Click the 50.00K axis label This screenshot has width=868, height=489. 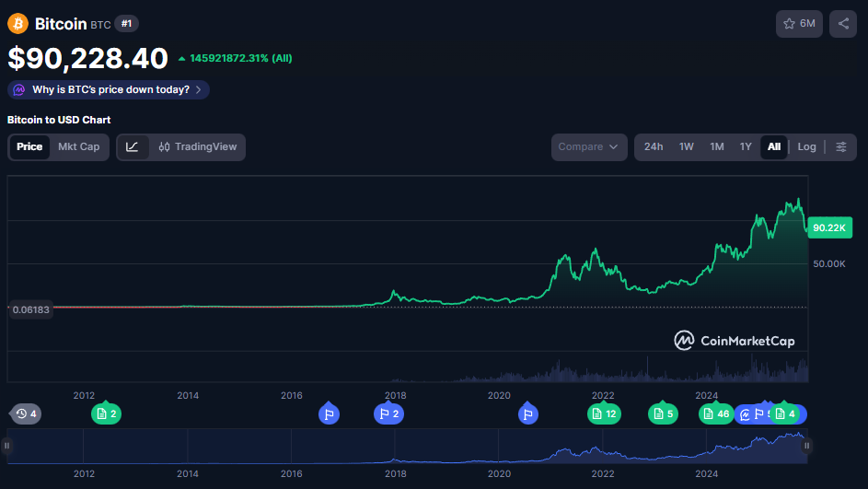tap(828, 263)
